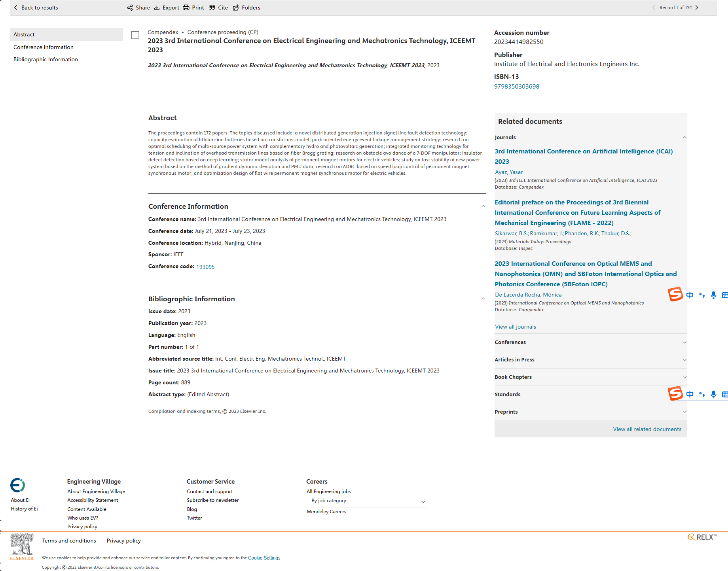Toggle Chinese mode on upper Sogou bar
The width and height of the screenshot is (728, 571).
coord(690,295)
